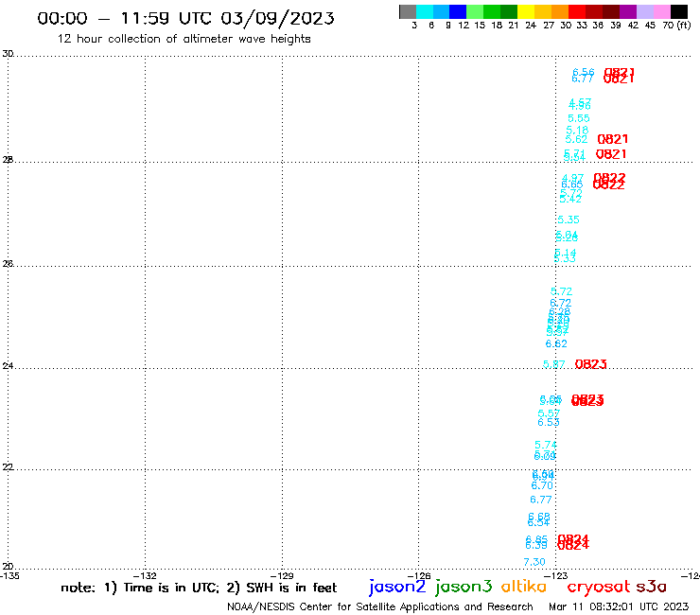Click wave height value '6.62'

(556, 343)
